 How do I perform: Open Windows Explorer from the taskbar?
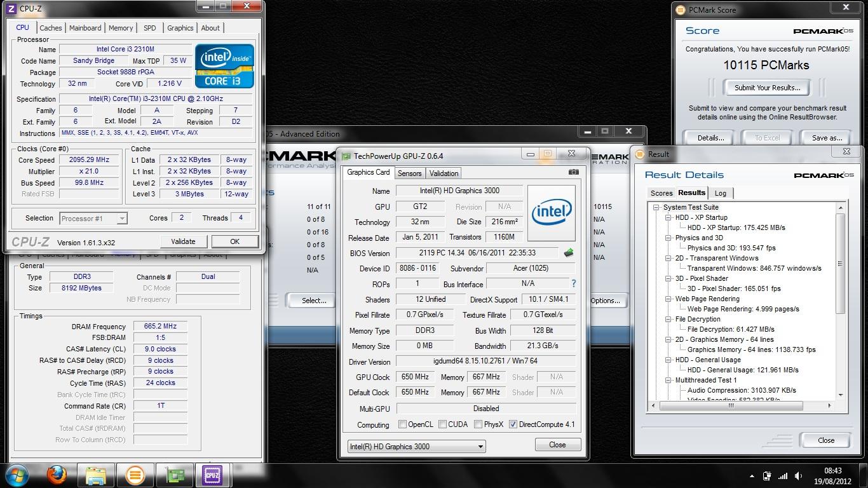(x=96, y=475)
